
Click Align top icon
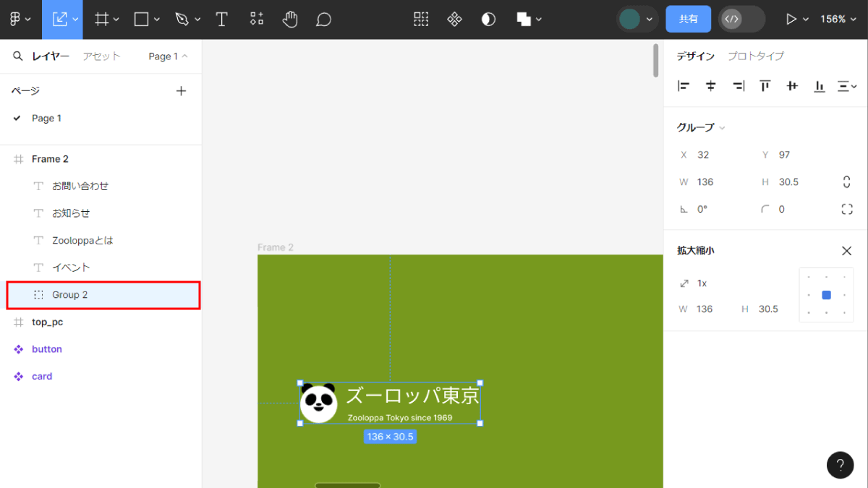pyautogui.click(x=765, y=86)
